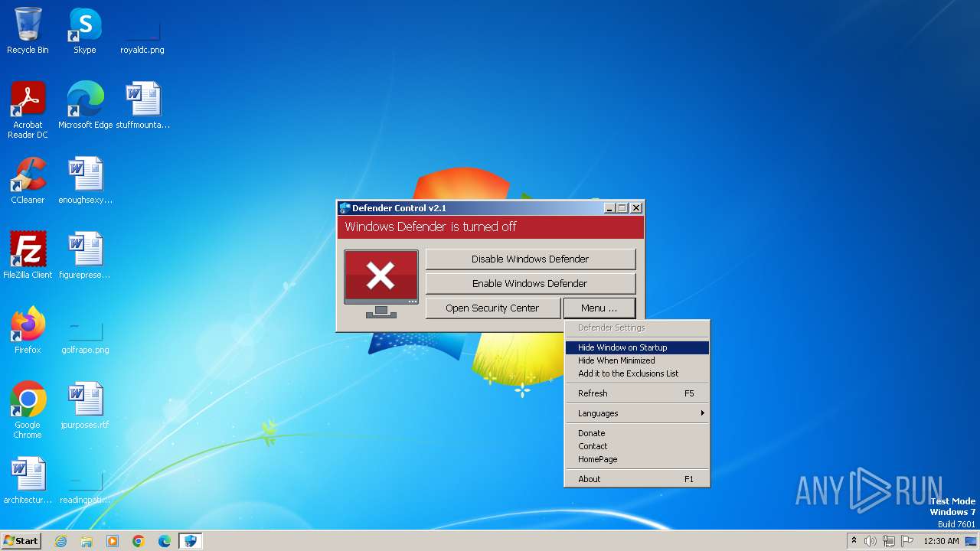The height and width of the screenshot is (551, 980).
Task: Launch Microsoft Edge desktop shortcut
Action: coord(85,105)
